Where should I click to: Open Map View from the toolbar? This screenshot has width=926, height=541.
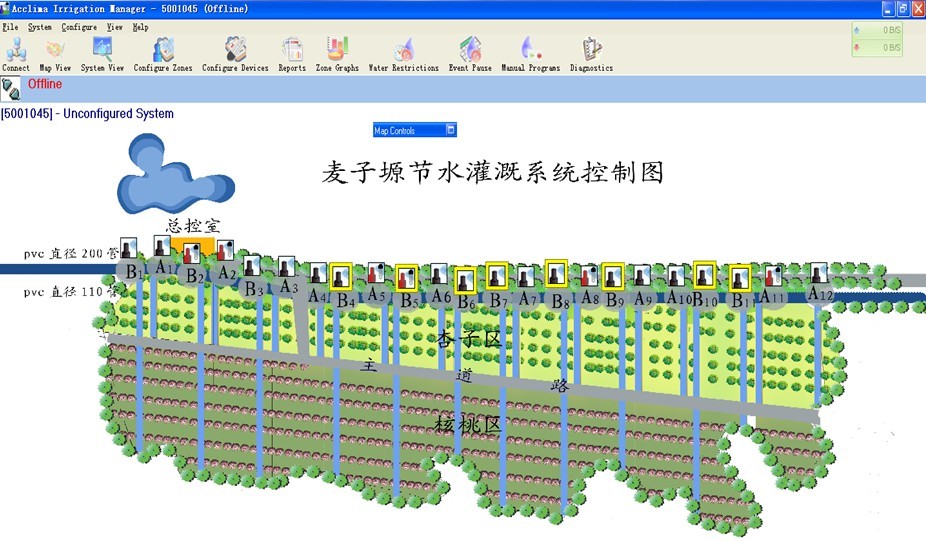point(55,54)
